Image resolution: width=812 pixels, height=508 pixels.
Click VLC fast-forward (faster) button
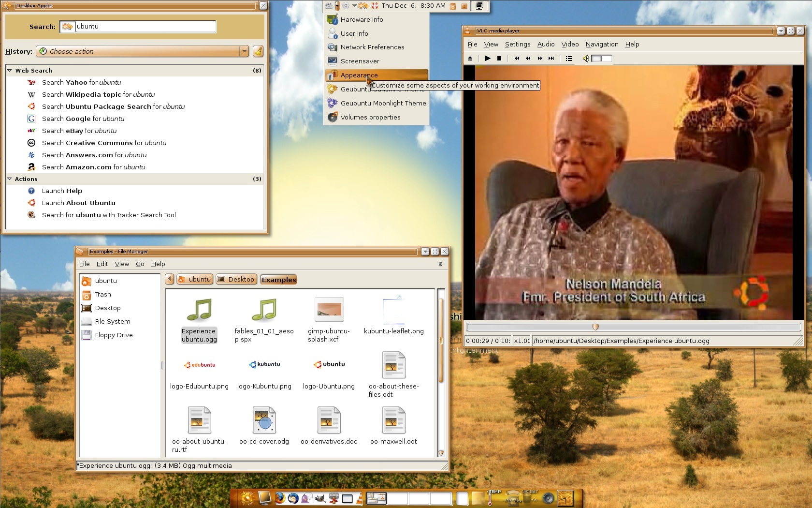(540, 59)
